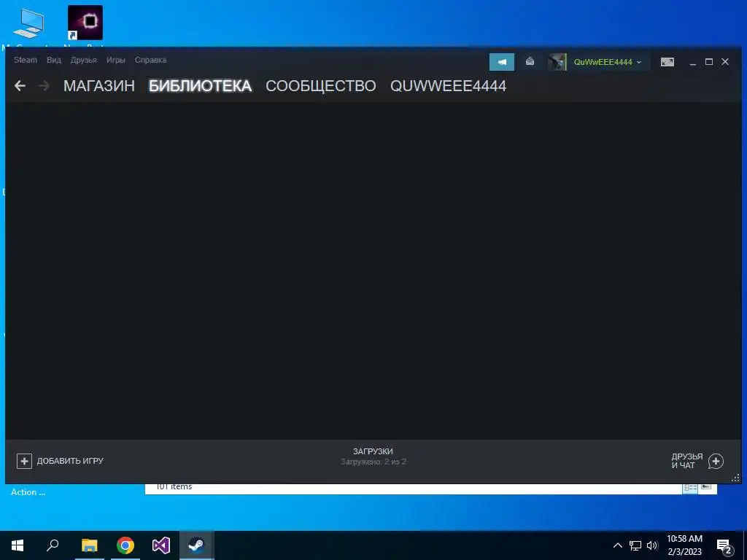Open the notification center icon
This screenshot has width=747, height=560.
(x=724, y=546)
